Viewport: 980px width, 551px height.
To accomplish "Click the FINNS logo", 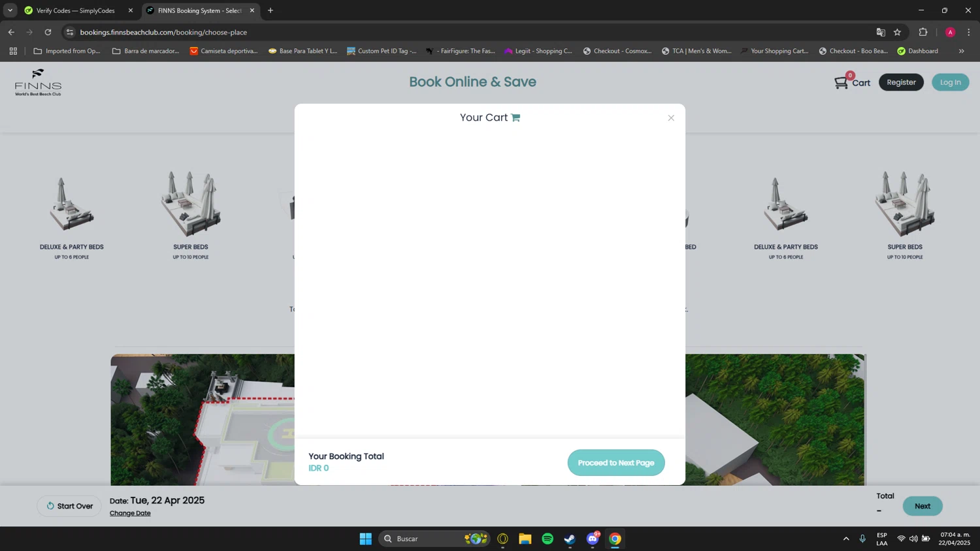I will 38,82.
